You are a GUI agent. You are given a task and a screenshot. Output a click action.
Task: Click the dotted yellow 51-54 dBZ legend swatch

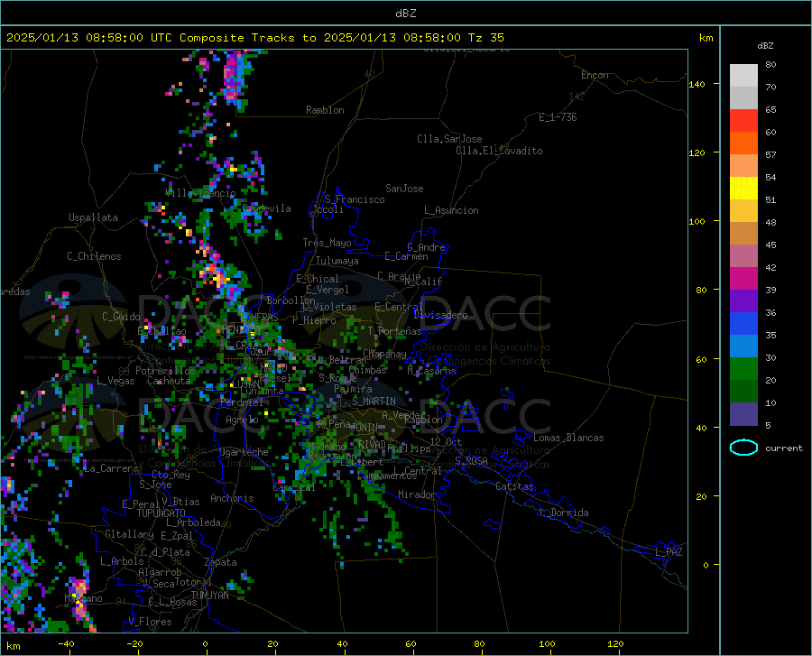(x=743, y=189)
